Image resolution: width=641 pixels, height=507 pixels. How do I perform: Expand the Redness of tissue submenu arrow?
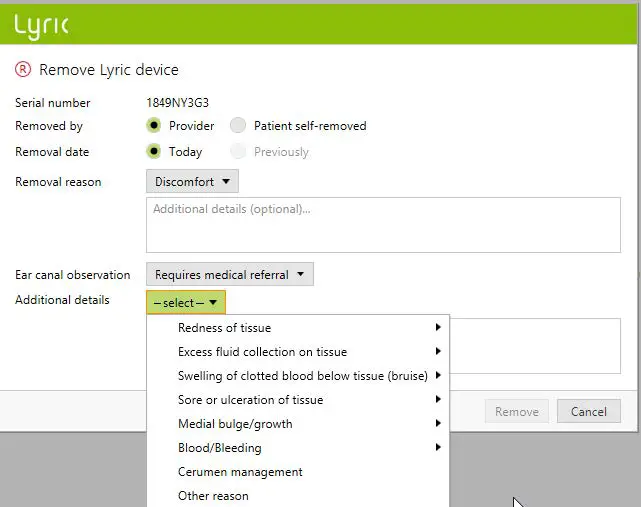(438, 327)
